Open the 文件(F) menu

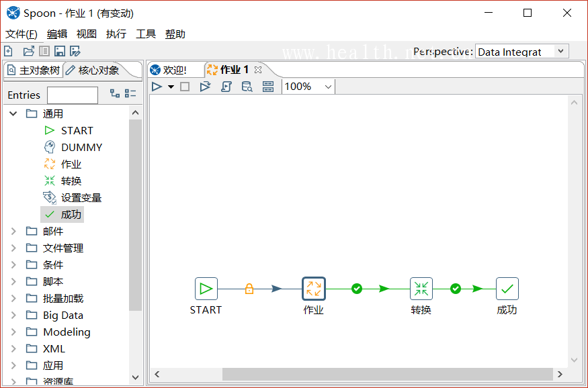coord(22,34)
